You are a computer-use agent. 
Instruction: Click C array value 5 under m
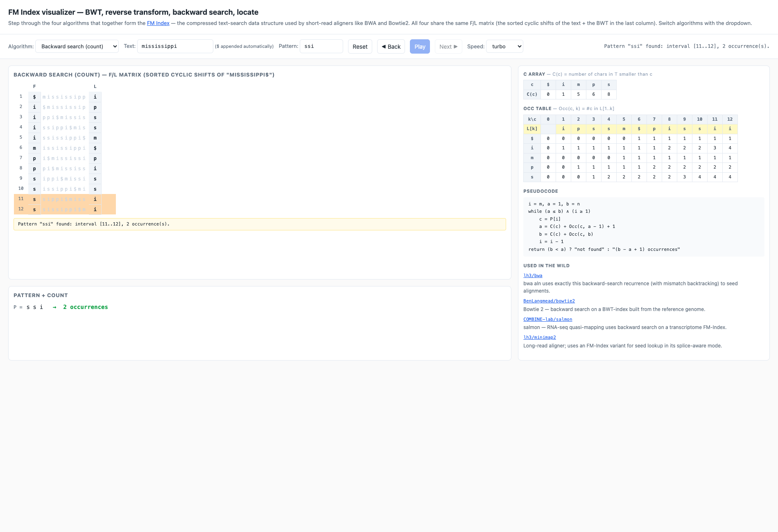pyautogui.click(x=578, y=94)
